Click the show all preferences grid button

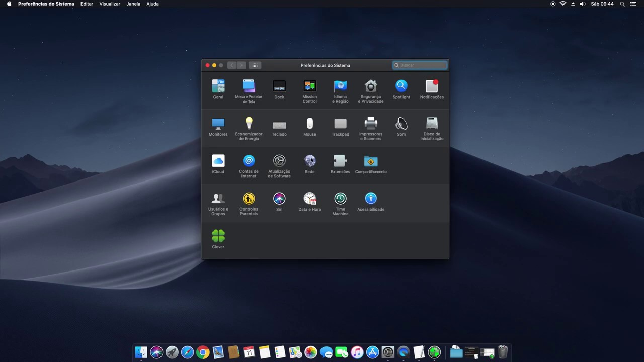[x=255, y=65]
